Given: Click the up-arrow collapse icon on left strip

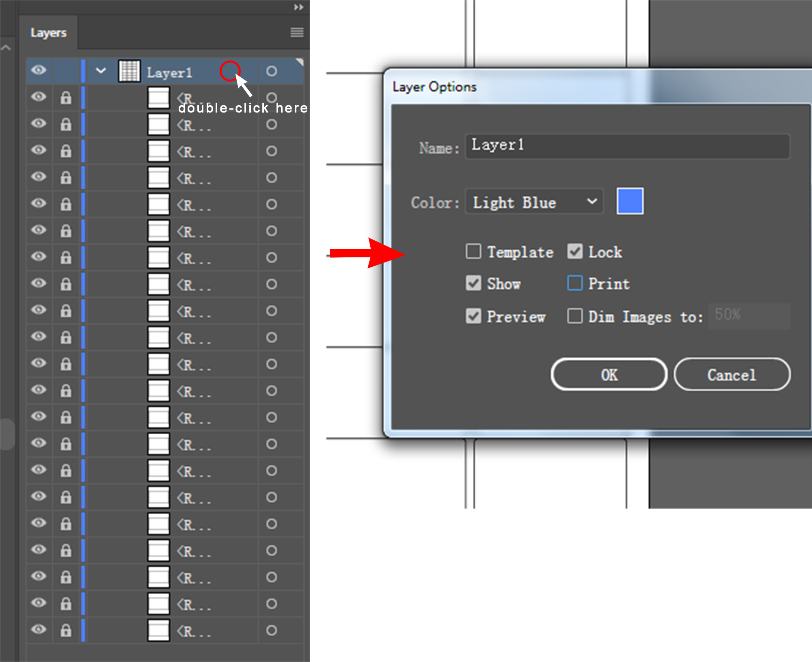Looking at the screenshot, I should click(x=6, y=47).
